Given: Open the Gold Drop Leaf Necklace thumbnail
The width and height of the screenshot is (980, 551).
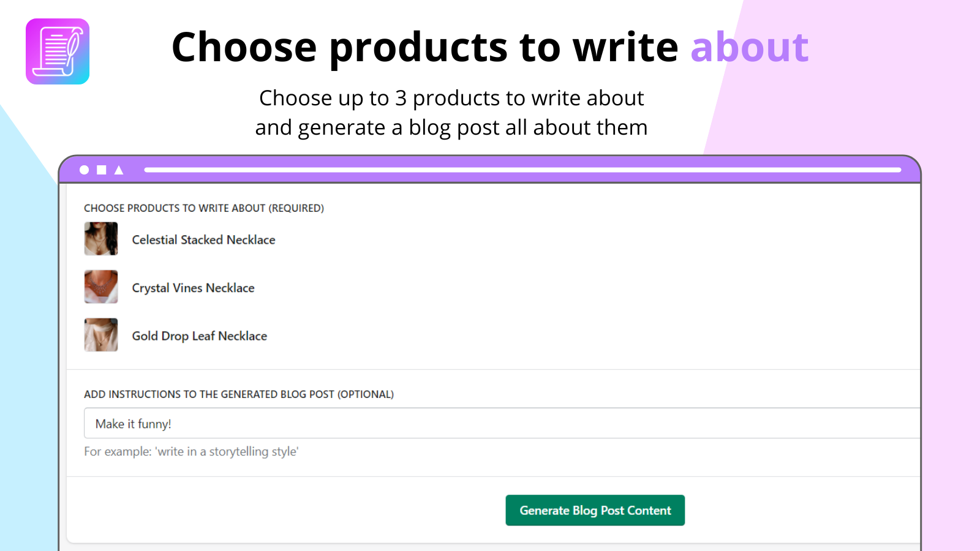Looking at the screenshot, I should pyautogui.click(x=100, y=334).
